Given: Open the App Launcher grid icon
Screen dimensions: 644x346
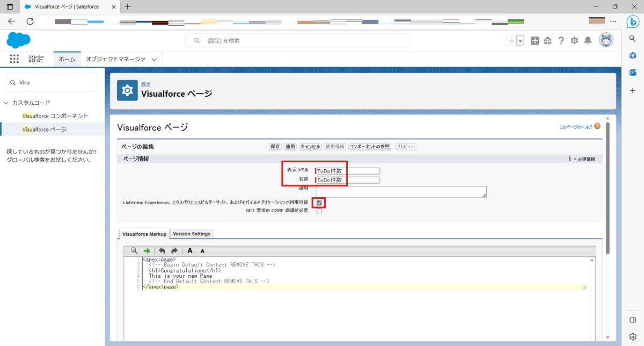Looking at the screenshot, I should pos(14,59).
